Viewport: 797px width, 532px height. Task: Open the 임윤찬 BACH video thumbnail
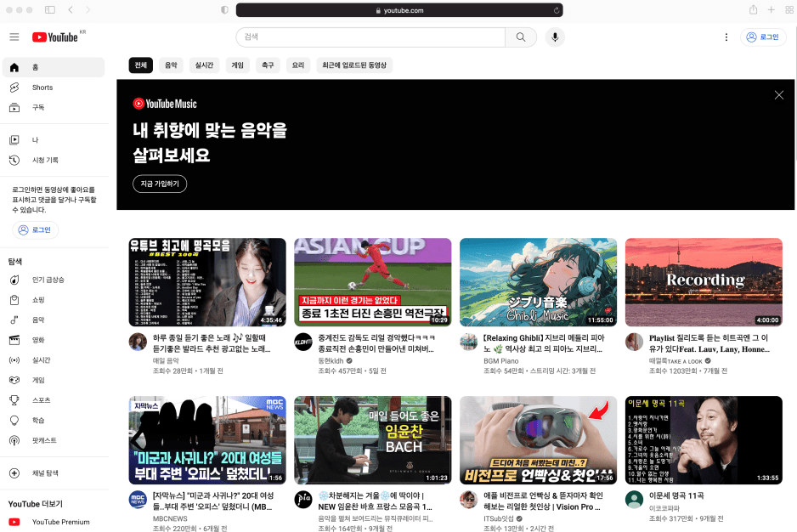point(372,440)
